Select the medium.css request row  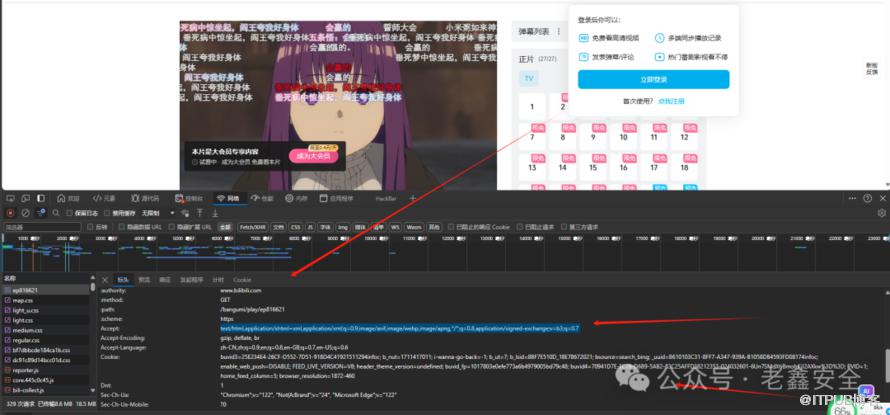(45, 330)
